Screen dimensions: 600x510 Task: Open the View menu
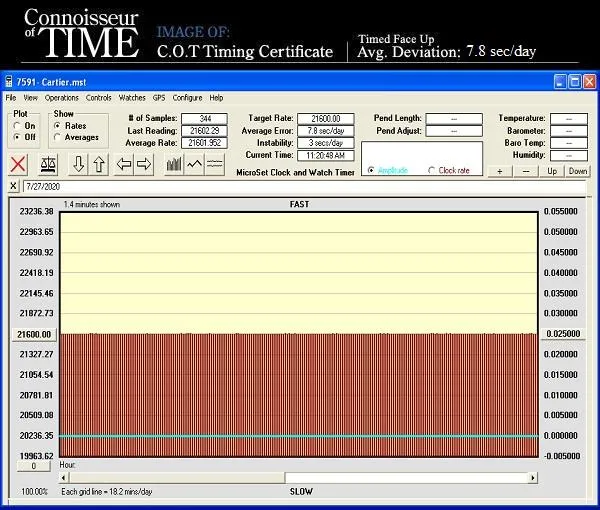[31, 98]
